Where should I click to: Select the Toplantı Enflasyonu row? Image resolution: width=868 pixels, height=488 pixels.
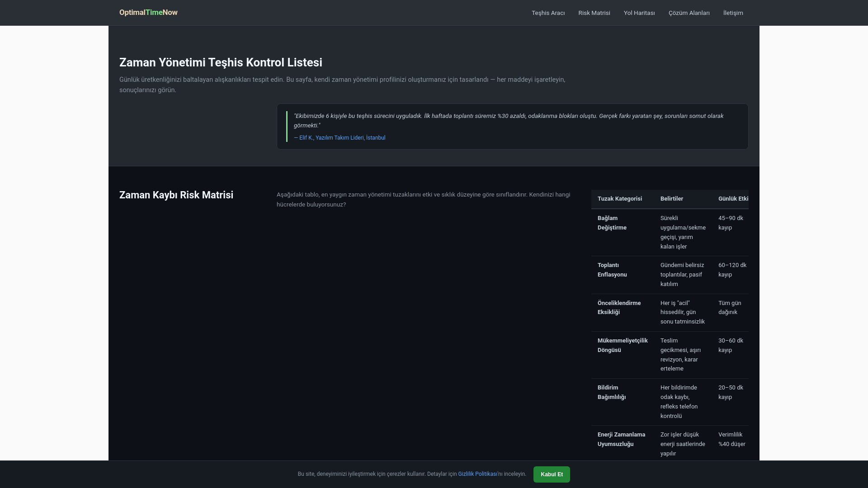[x=670, y=275]
